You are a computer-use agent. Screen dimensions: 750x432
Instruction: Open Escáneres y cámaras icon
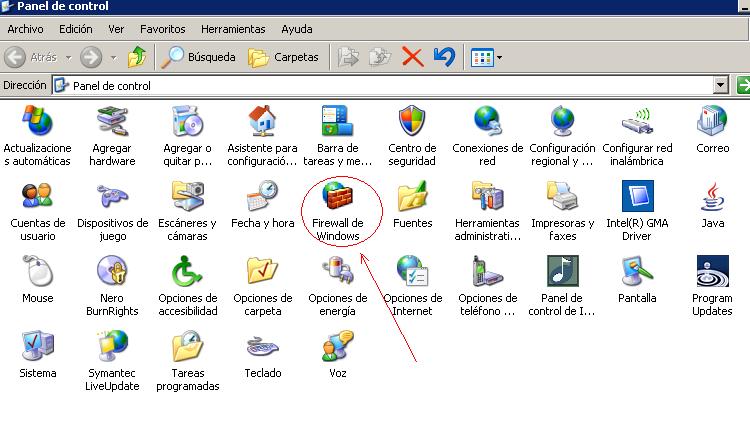click(187, 196)
